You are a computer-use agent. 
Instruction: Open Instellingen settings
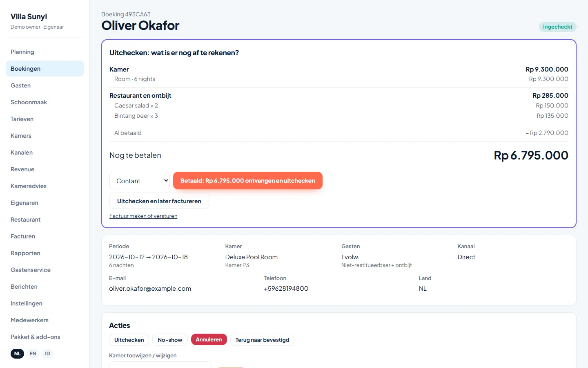45,303
